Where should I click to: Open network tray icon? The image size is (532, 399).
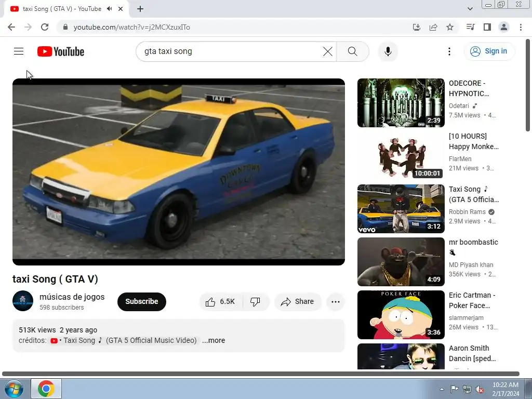point(467,389)
